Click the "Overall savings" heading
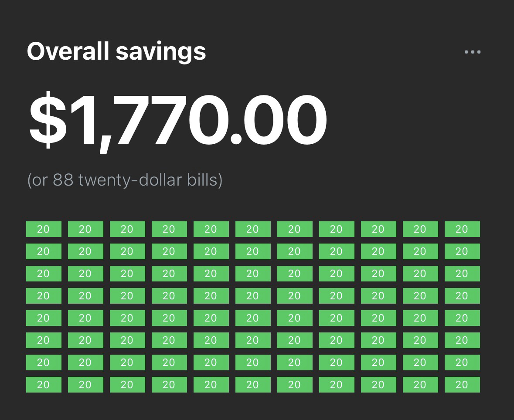Screen dimensions: 514x420 point(116,51)
